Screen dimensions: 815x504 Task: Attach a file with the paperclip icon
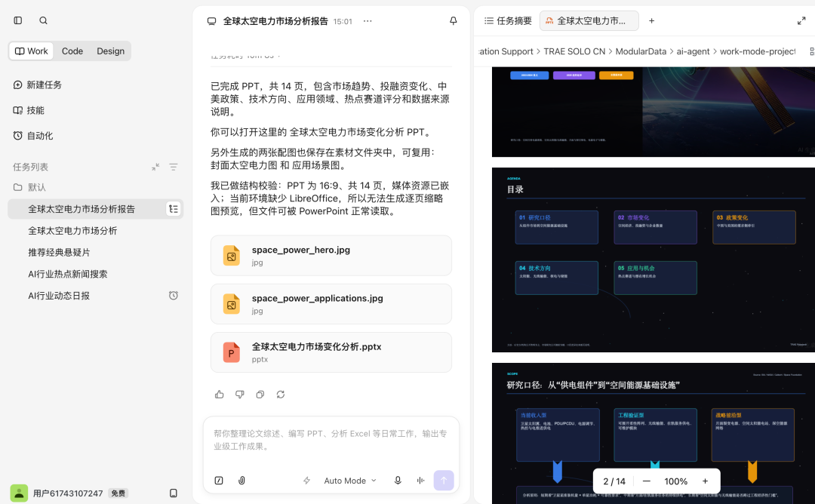pyautogui.click(x=241, y=481)
